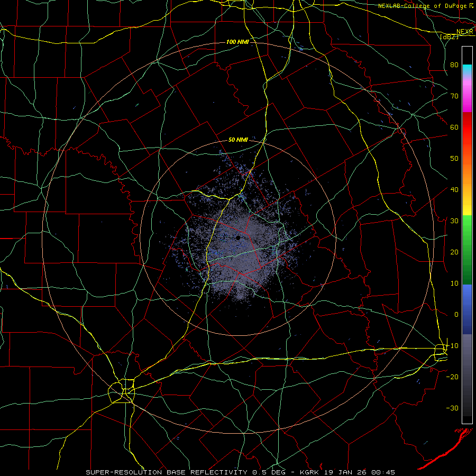476x476 pixels.
Task: Click the 10 value on the dBZ scale
Action: click(x=454, y=283)
